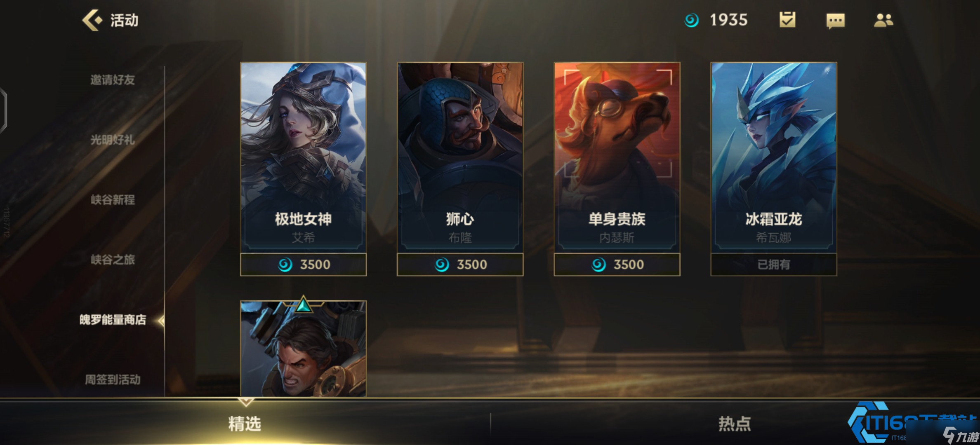Select the 邀请好友 sidebar item
980x445 pixels.
tap(113, 80)
